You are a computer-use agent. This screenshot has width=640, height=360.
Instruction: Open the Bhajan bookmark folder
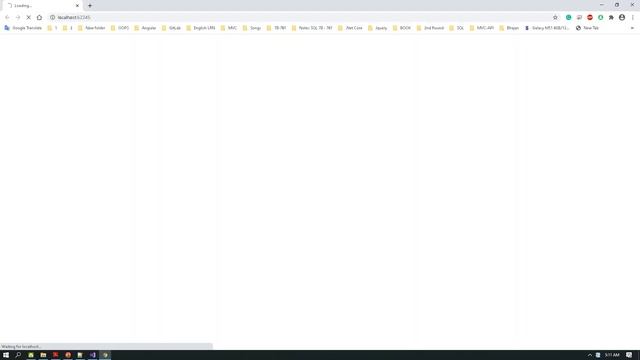tap(509, 28)
